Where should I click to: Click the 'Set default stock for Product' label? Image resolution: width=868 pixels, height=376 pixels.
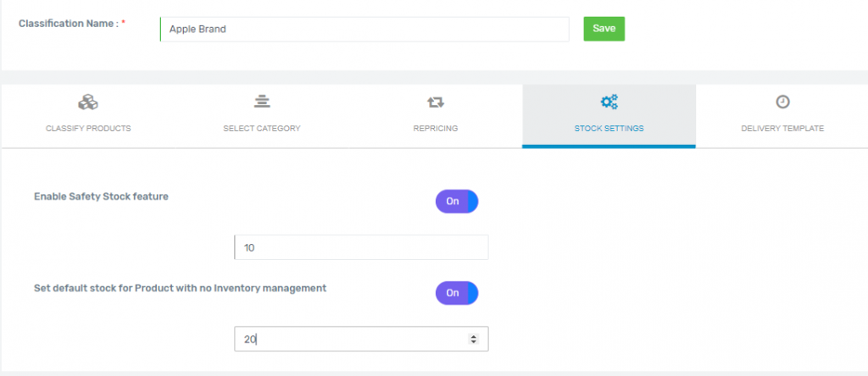coord(180,288)
